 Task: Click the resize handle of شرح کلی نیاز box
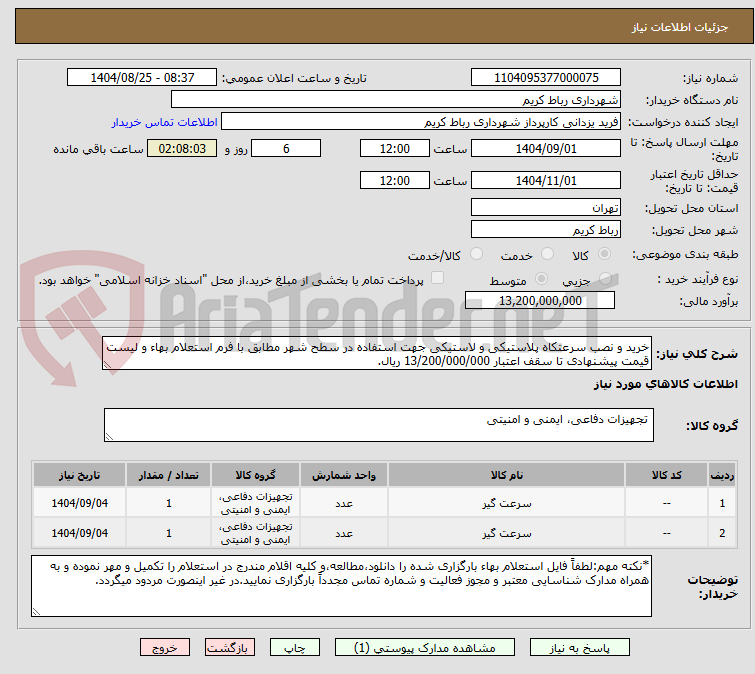(x=107, y=365)
